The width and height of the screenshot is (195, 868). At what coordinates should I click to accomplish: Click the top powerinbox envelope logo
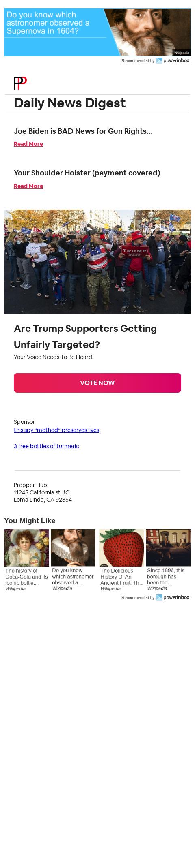point(159,60)
